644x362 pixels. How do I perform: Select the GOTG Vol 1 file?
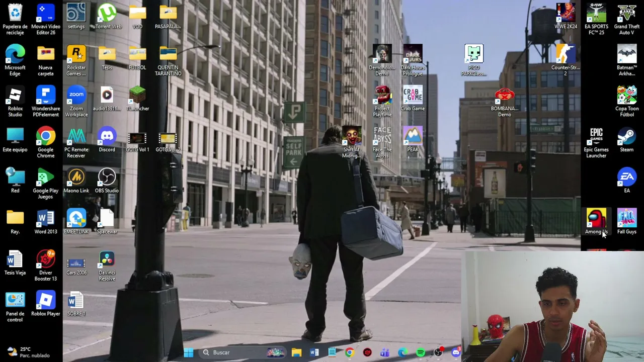tap(137, 142)
